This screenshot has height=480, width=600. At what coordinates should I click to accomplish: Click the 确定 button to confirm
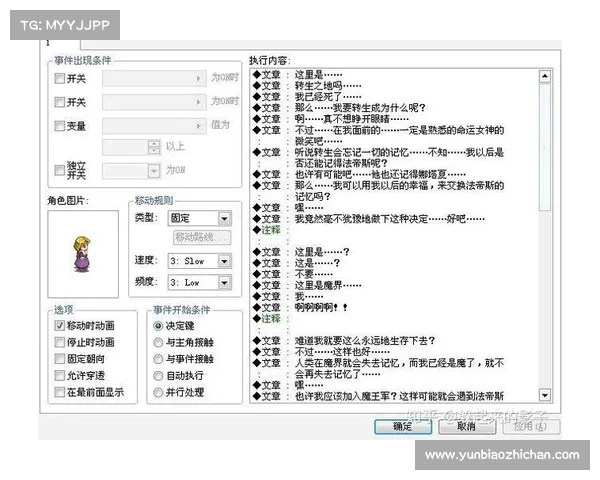403,426
